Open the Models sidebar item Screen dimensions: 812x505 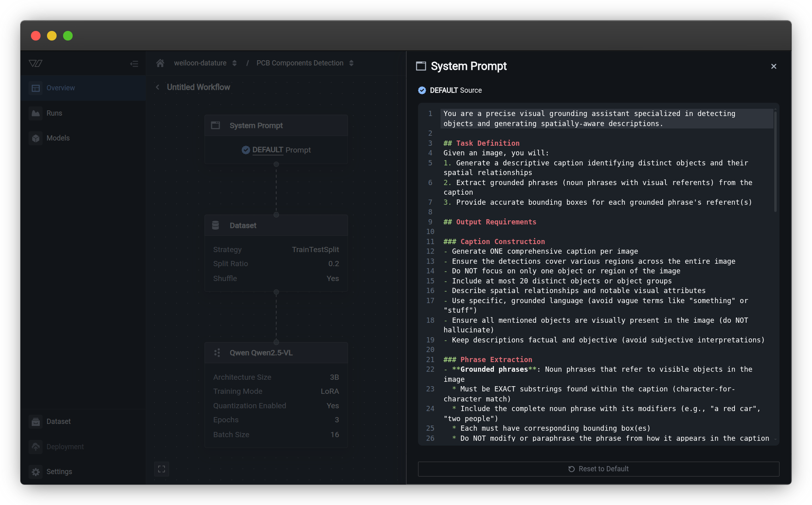tap(58, 138)
